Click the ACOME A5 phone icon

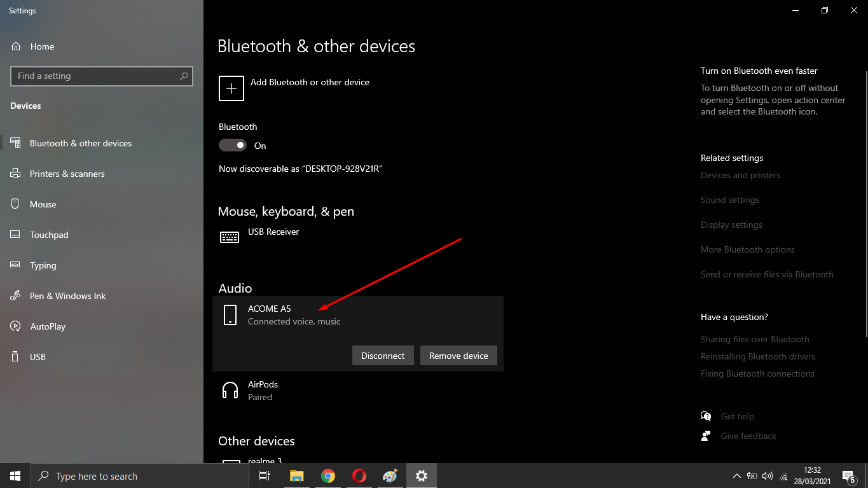point(230,315)
